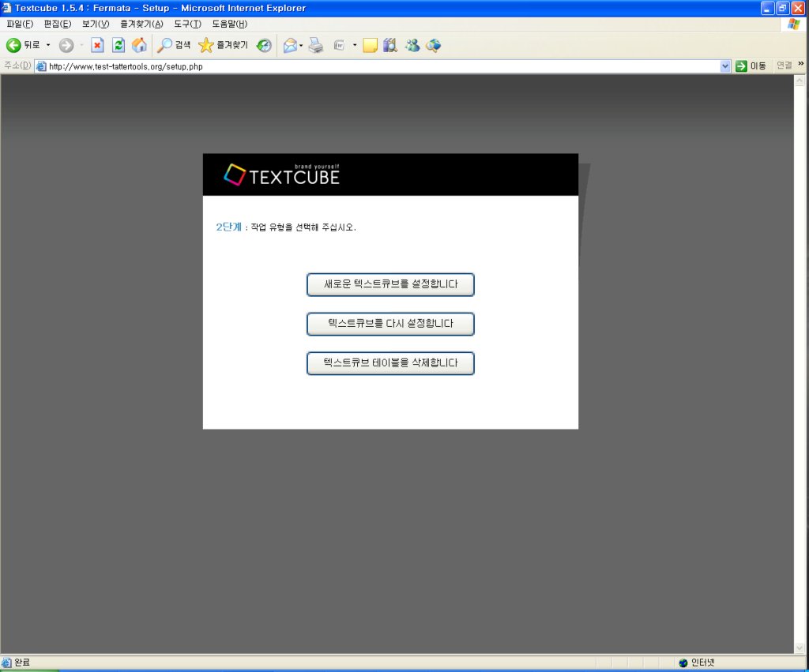Viewport: 809px width, 672px height.
Task: Open the 검색 search pane
Action: (173, 45)
